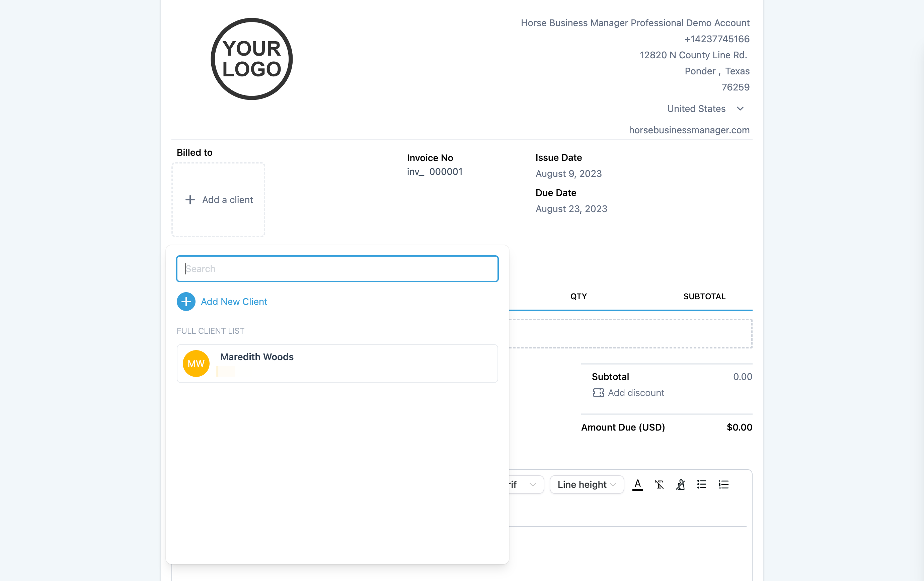The height and width of the screenshot is (581, 924).
Task: Click the dashed add line item row
Action: [630, 334]
